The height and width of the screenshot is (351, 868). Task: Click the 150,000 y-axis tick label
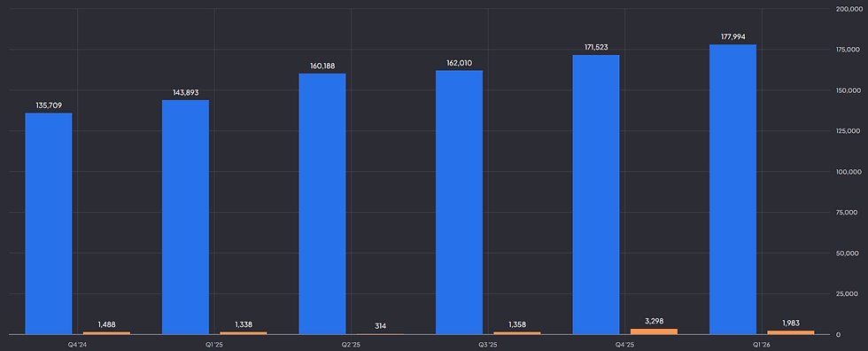[849, 90]
